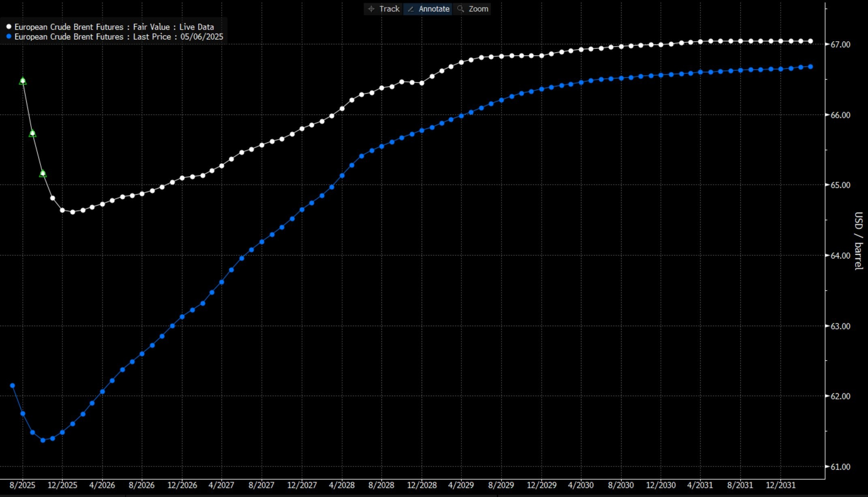Click the 67.00 price axis label
This screenshot has width=868, height=497.
tap(840, 45)
